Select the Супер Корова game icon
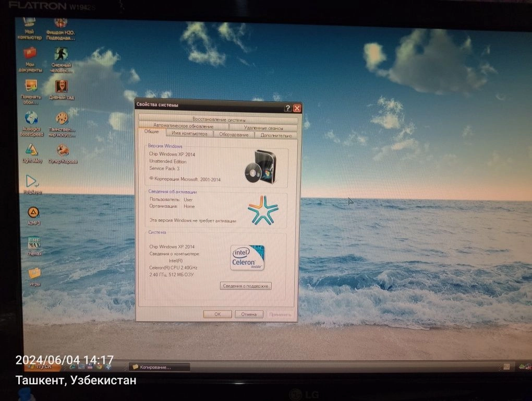This screenshot has width=532, height=401. coord(63,154)
